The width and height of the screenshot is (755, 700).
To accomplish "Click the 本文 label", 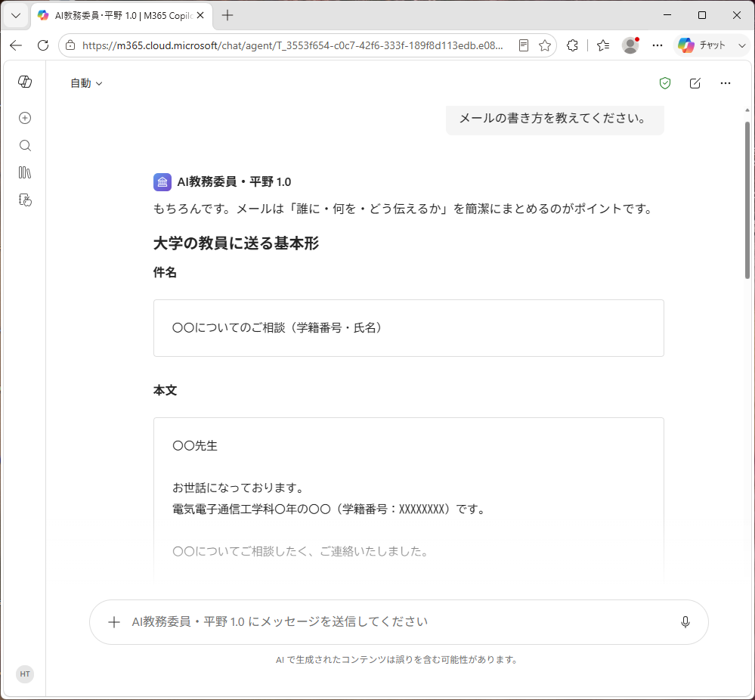I will (x=166, y=391).
